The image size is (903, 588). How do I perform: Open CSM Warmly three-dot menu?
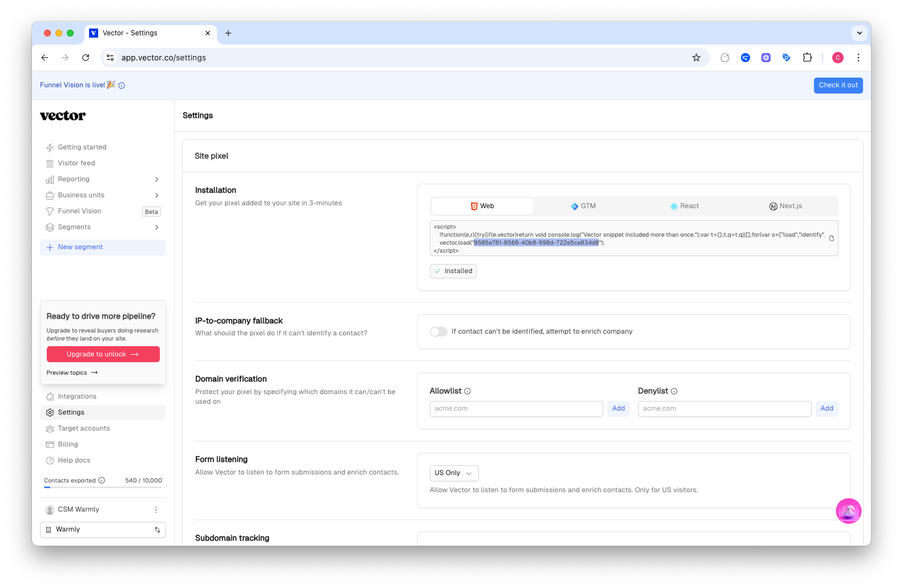pos(156,510)
